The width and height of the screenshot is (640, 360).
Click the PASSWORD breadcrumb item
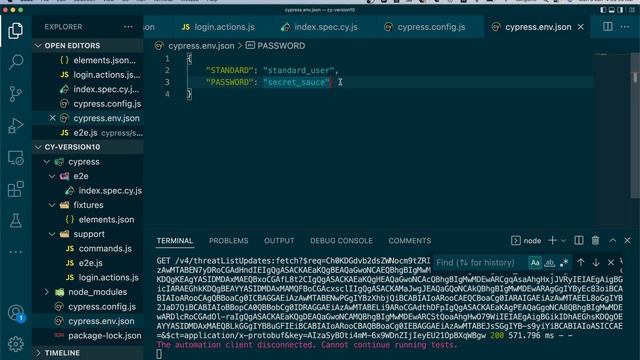[281, 46]
